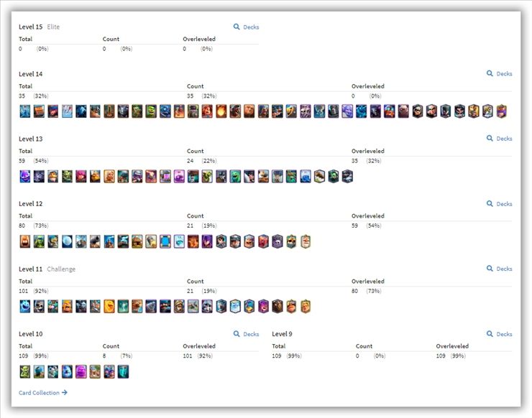Select the Cannon card in Level 12
This screenshot has width=532, height=418.
pos(95,241)
